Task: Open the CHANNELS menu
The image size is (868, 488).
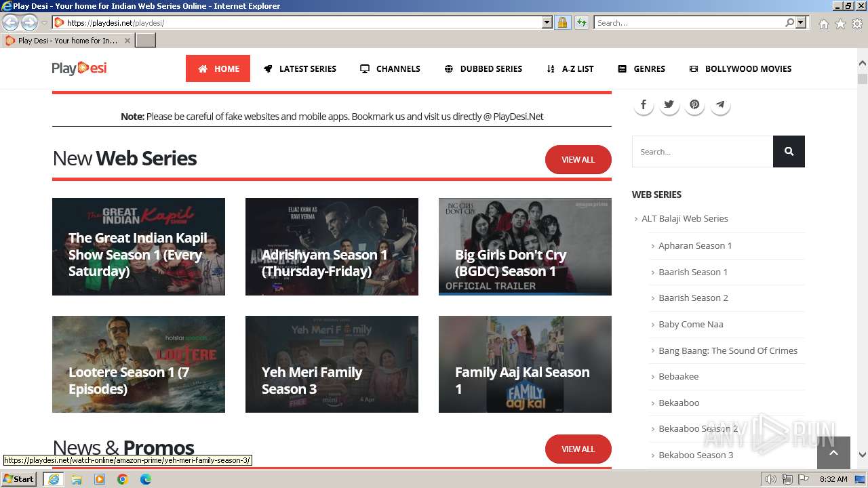Action: coord(390,68)
